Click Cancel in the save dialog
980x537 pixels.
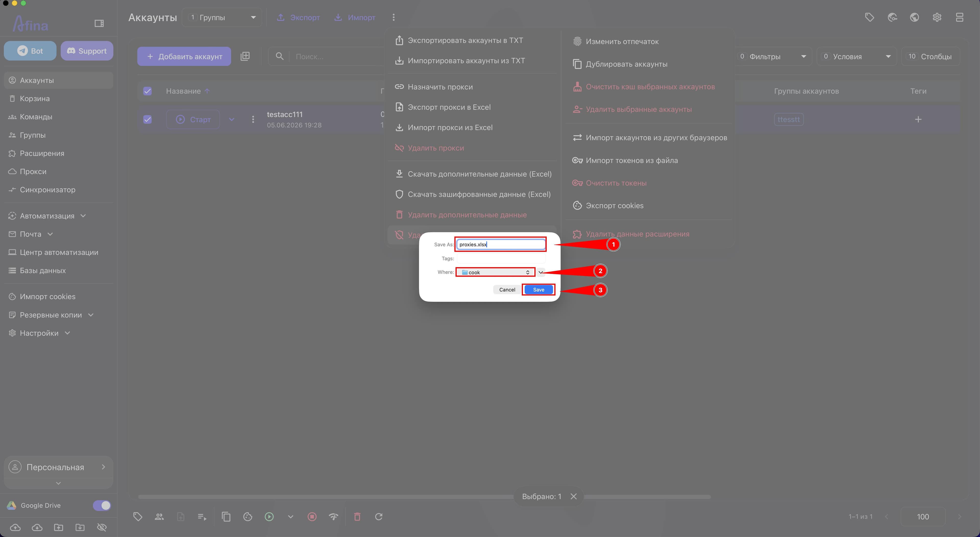[507, 290]
